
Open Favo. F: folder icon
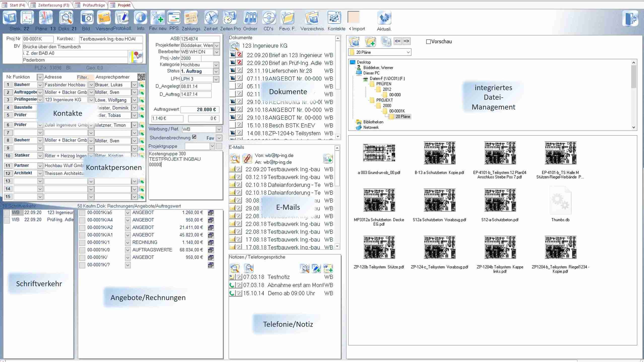(287, 18)
